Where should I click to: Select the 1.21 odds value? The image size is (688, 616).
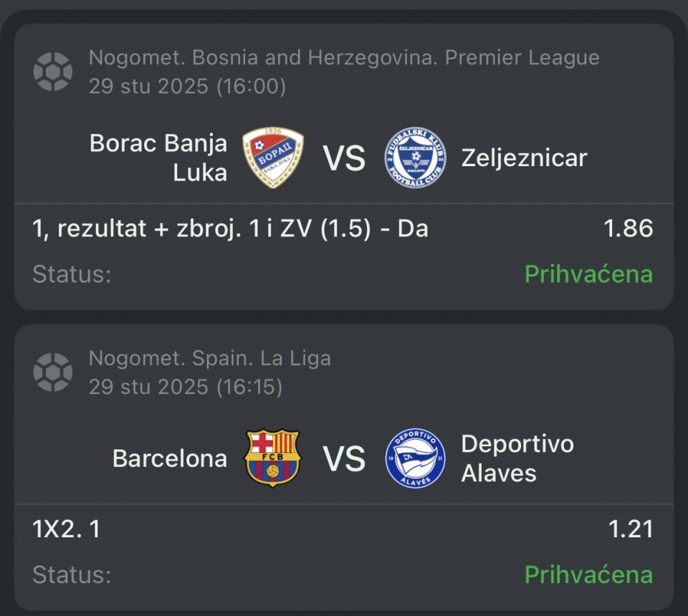pos(631,529)
